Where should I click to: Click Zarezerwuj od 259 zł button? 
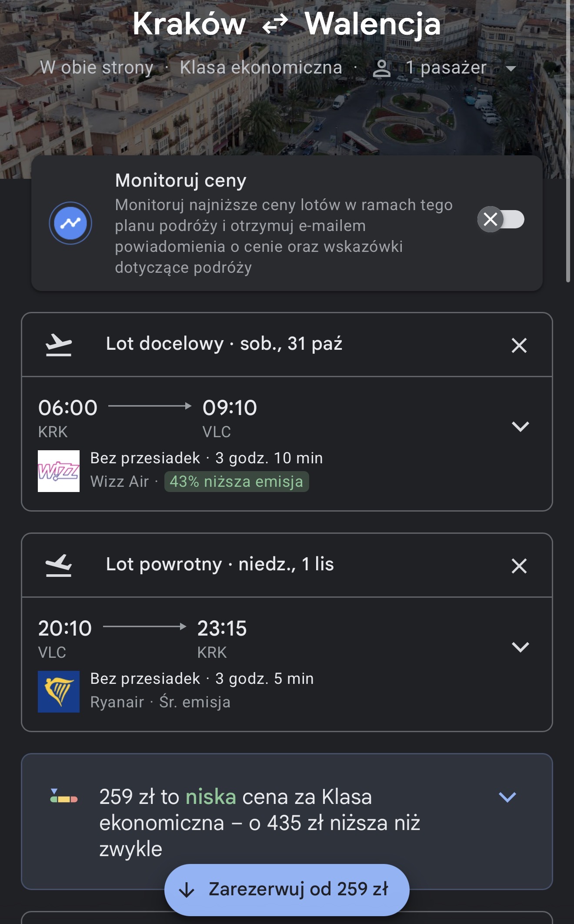(287, 890)
